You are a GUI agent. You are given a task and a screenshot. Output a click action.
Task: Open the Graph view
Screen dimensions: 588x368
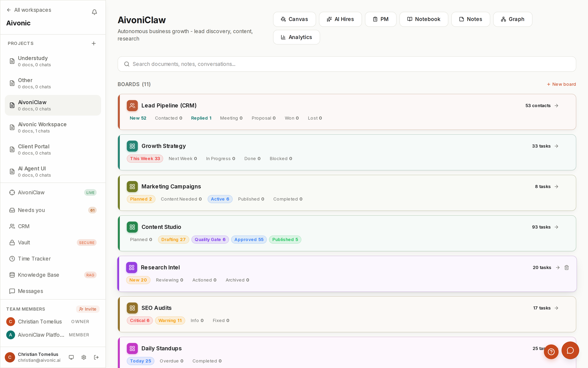click(512, 19)
